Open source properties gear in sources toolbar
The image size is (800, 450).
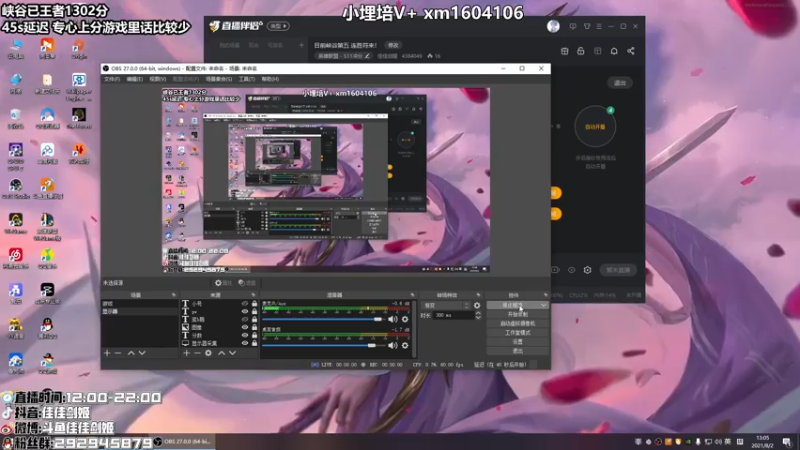click(208, 353)
